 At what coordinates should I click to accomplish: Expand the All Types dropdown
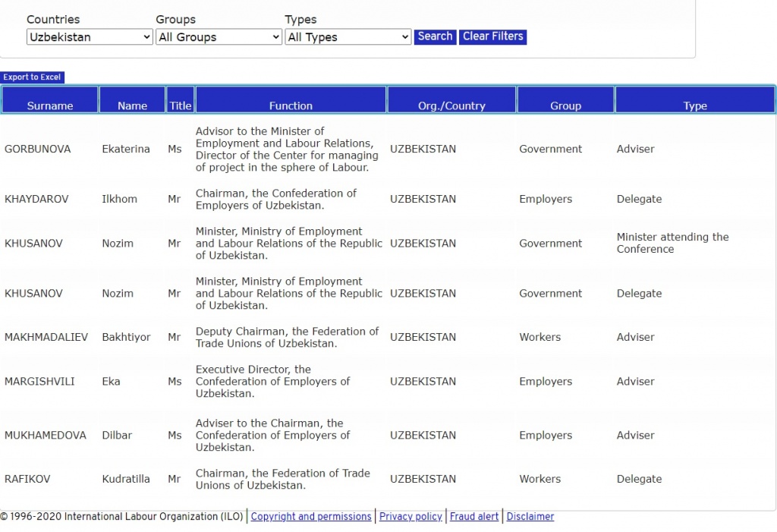(348, 37)
